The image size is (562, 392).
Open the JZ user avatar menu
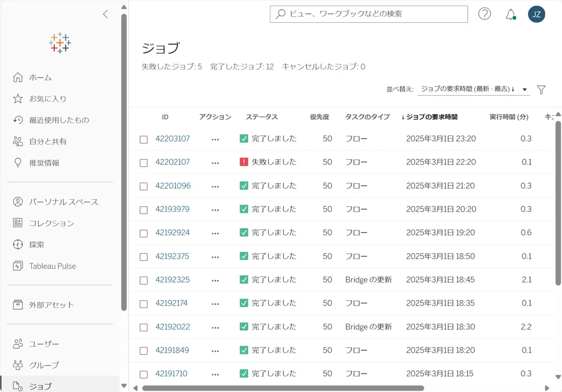click(x=536, y=14)
